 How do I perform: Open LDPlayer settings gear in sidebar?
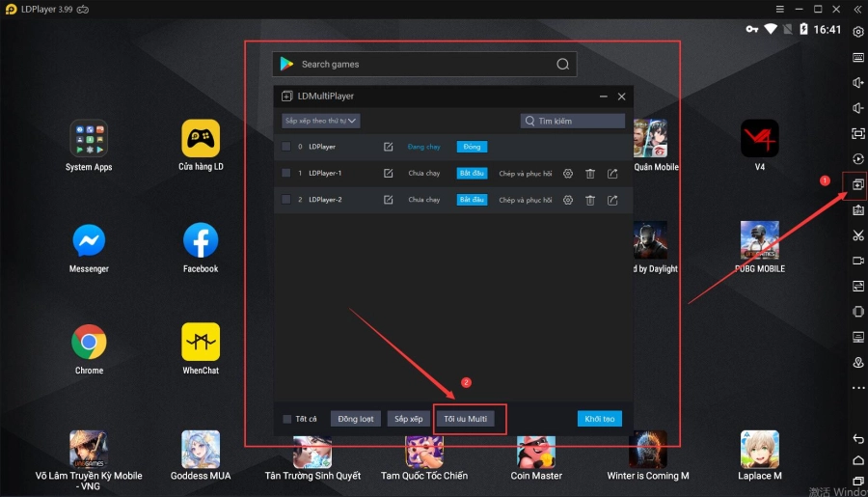857,32
